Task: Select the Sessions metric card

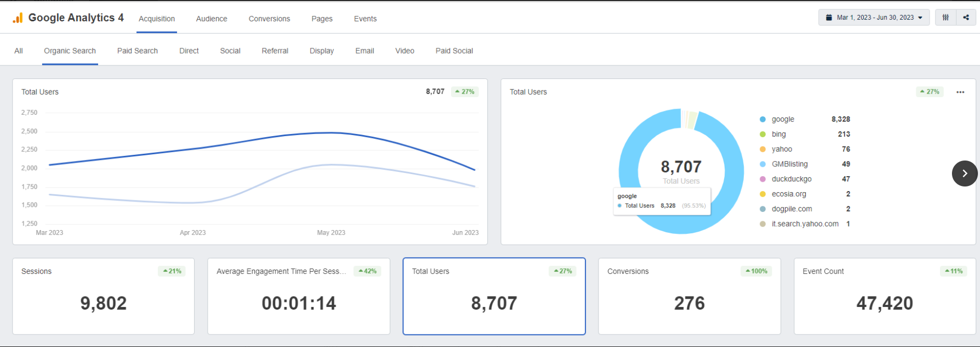Action: click(103, 296)
